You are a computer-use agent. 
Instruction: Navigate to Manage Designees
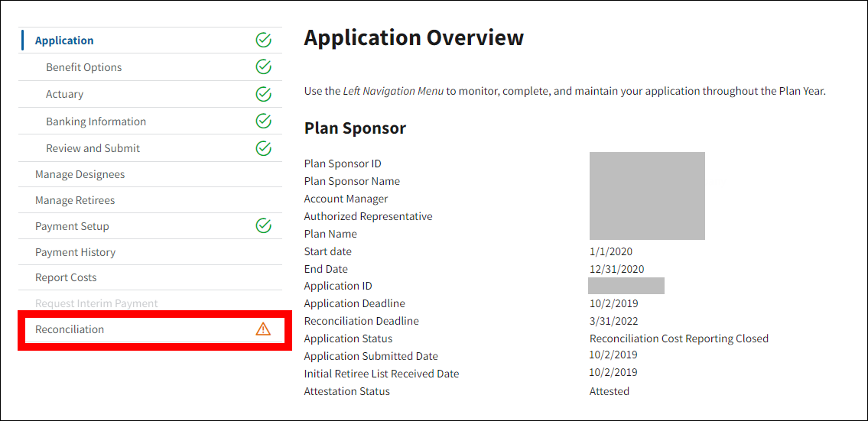click(80, 174)
